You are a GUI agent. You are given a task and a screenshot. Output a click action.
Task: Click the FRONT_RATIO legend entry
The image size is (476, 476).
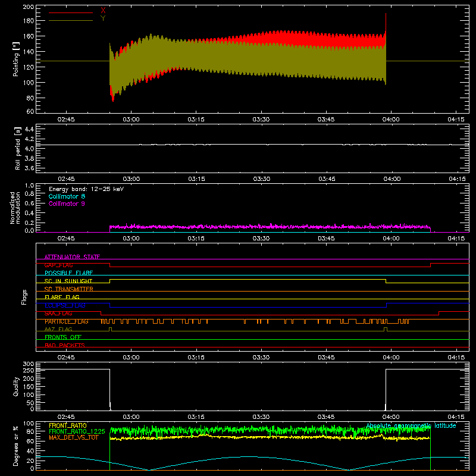(x=68, y=425)
